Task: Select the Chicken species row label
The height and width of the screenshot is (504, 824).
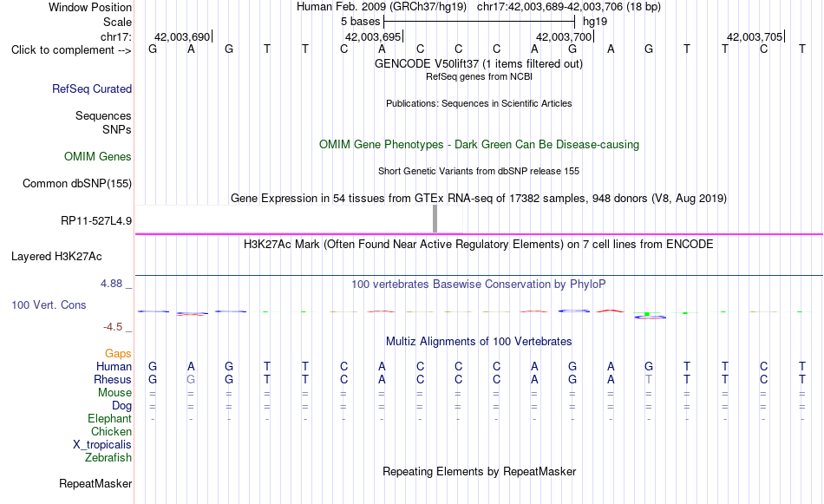Action: [x=111, y=431]
